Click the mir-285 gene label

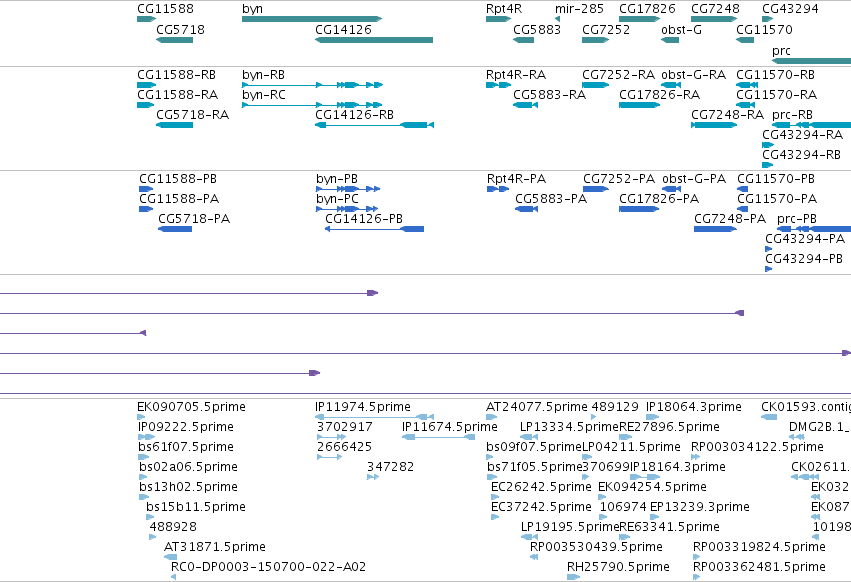579,9
